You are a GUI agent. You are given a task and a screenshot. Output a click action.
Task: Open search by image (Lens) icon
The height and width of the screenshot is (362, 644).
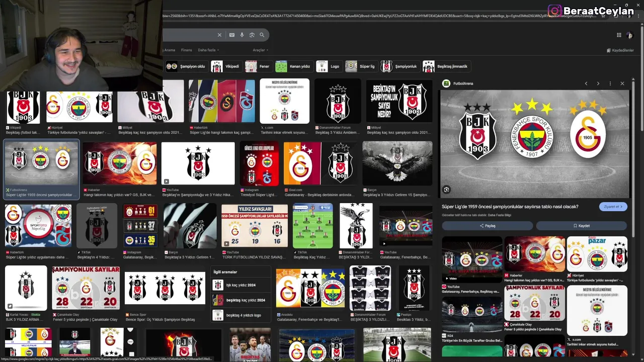tap(252, 35)
